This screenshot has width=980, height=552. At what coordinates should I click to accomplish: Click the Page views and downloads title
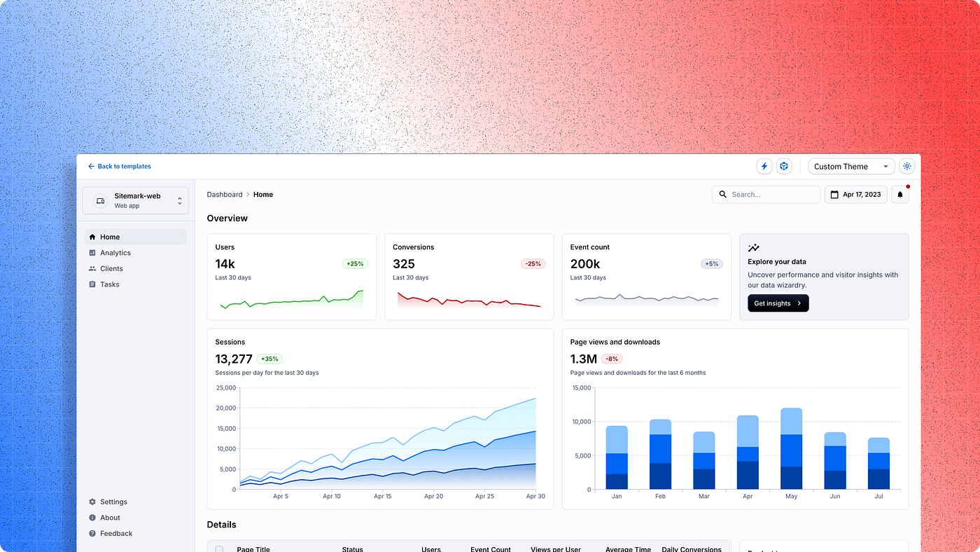coord(615,342)
